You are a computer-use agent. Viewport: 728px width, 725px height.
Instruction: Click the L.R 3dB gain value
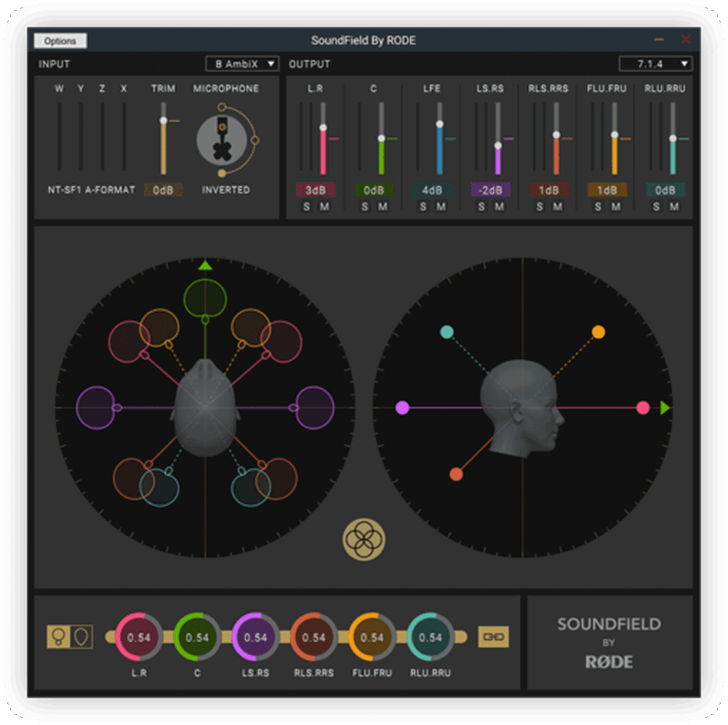(316, 190)
